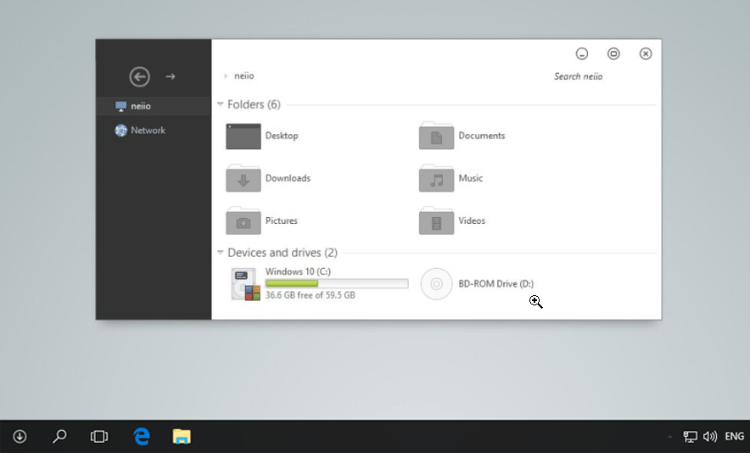Click the Downloads folder label
This screenshot has width=750, height=453.
(x=288, y=178)
